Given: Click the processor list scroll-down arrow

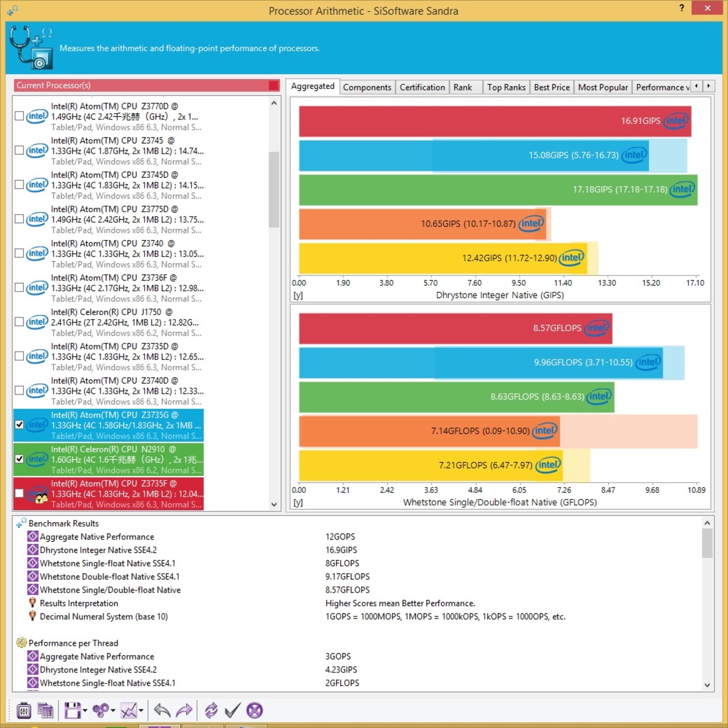Looking at the screenshot, I should (x=274, y=504).
